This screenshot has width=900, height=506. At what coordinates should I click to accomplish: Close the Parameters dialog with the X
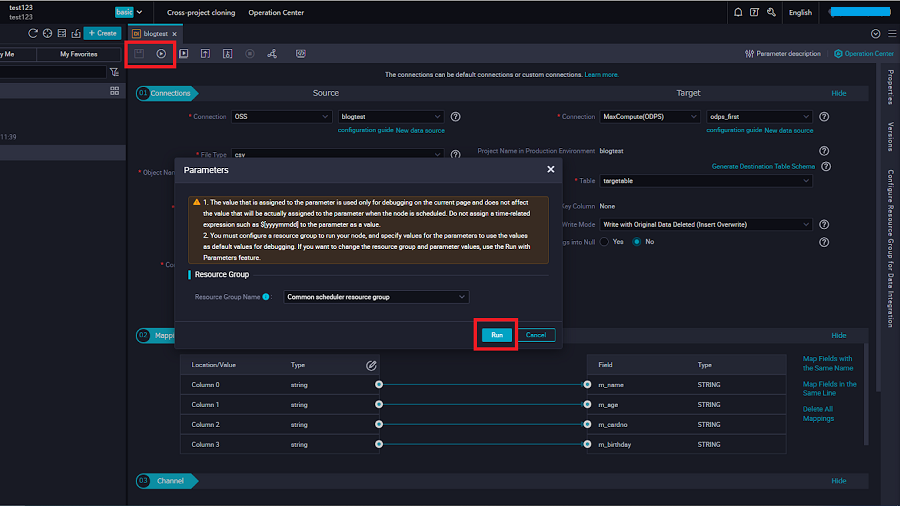[550, 170]
